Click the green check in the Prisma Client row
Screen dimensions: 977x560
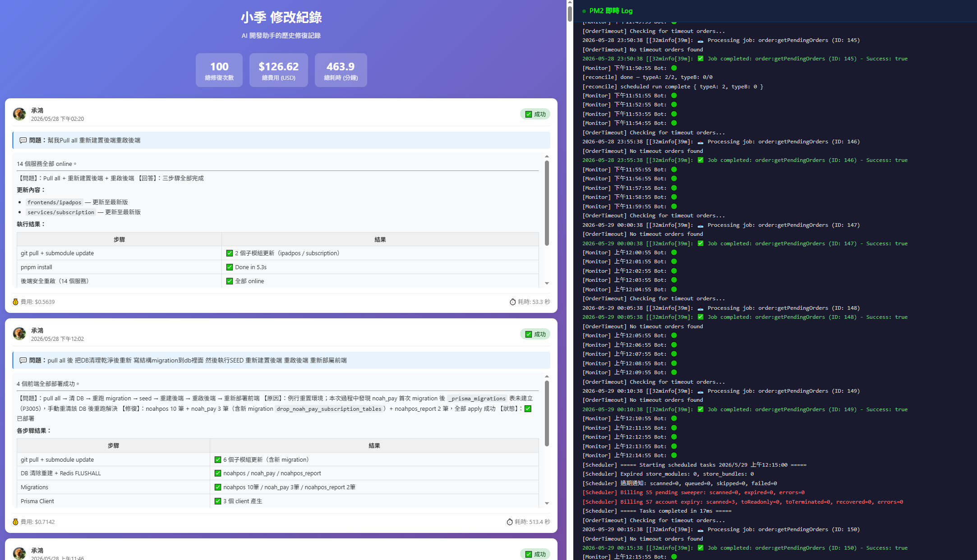pyautogui.click(x=218, y=501)
